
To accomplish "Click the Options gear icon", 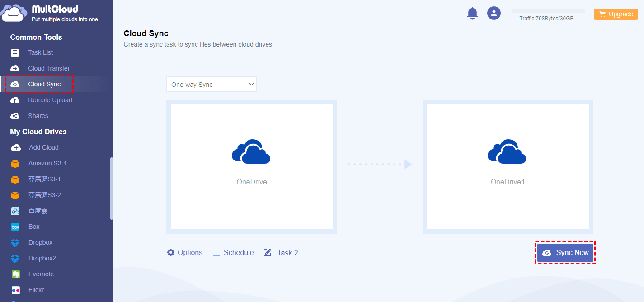I will pyautogui.click(x=171, y=252).
